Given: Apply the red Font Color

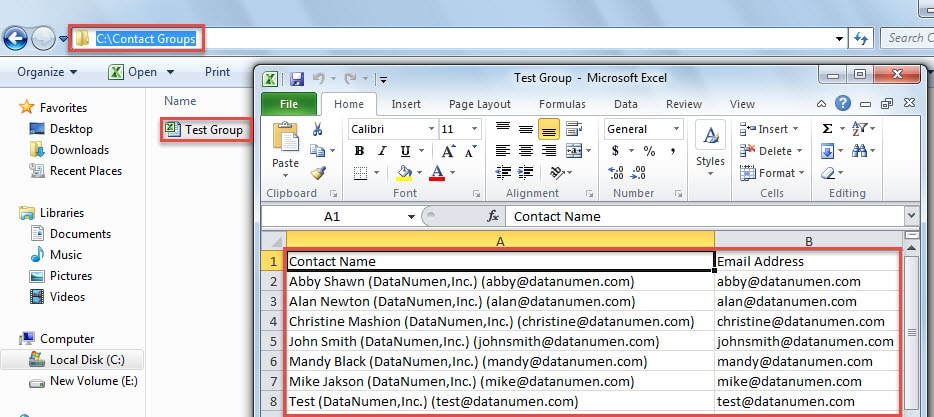Looking at the screenshot, I should (437, 173).
